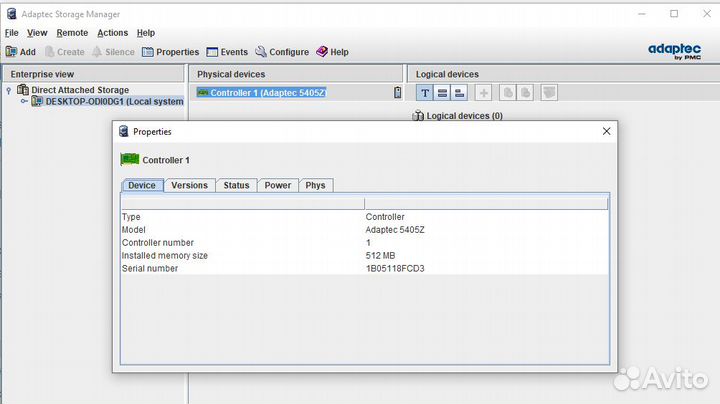Click the Help book icon in the toolbar

(x=322, y=51)
